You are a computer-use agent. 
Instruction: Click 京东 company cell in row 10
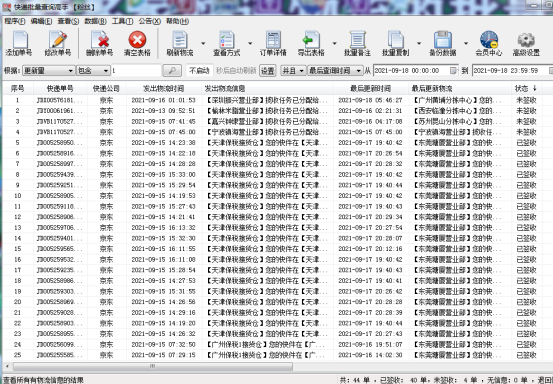tap(107, 196)
